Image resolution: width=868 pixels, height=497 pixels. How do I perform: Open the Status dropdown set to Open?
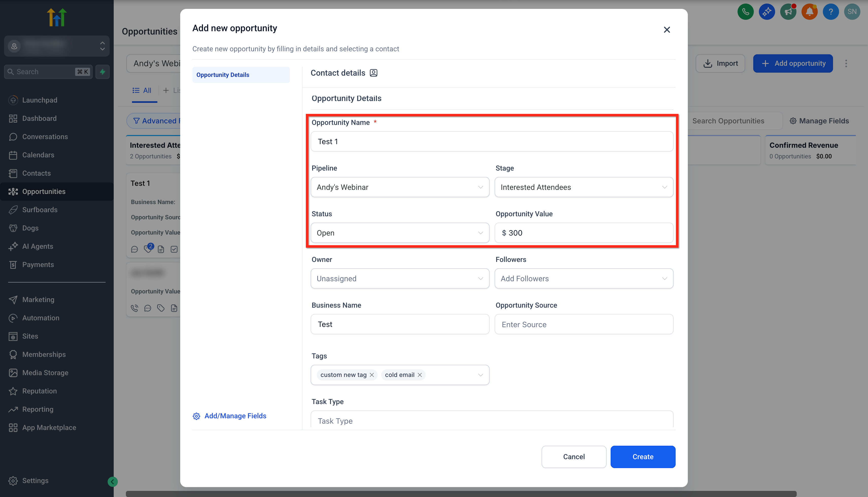pyautogui.click(x=399, y=233)
